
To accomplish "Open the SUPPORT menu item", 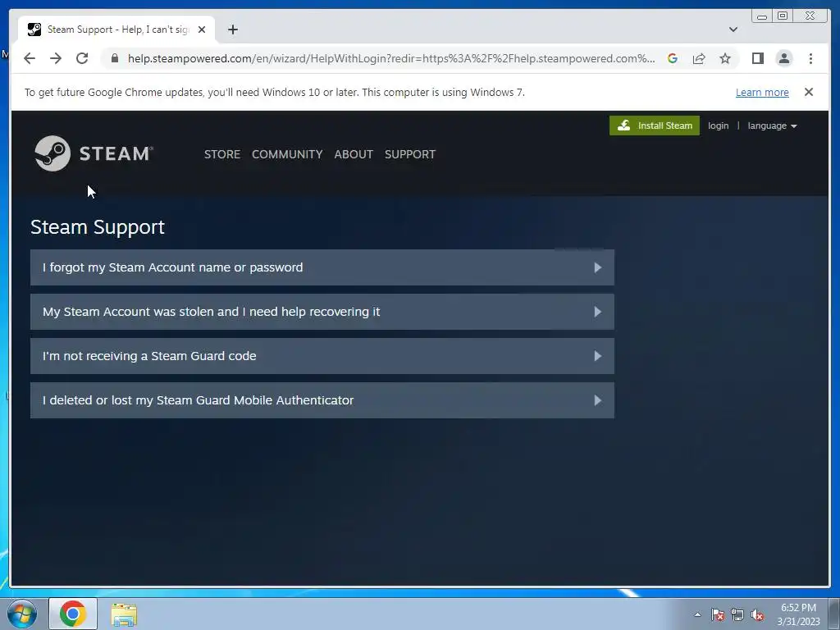I will (410, 154).
